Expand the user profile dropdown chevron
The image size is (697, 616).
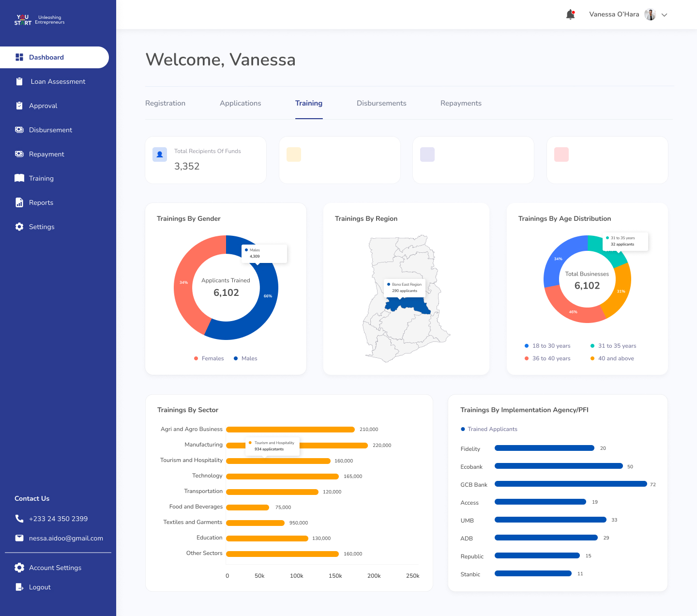tap(665, 15)
